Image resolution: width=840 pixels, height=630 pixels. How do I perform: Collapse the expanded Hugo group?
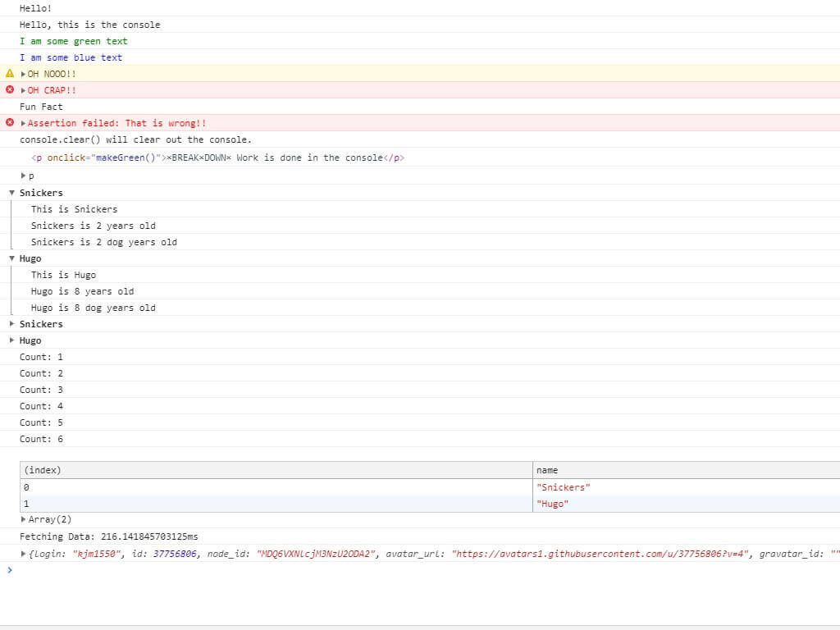click(11, 258)
